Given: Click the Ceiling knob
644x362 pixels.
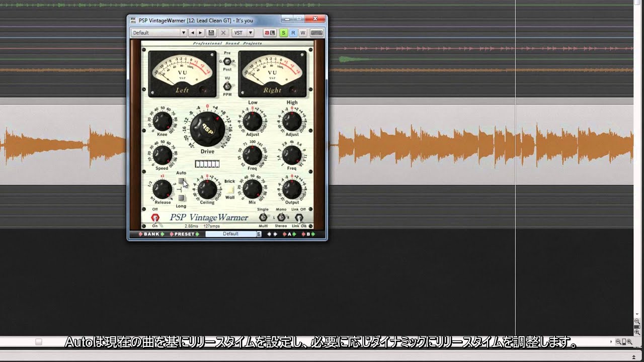Looking at the screenshot, I should coord(207,190).
